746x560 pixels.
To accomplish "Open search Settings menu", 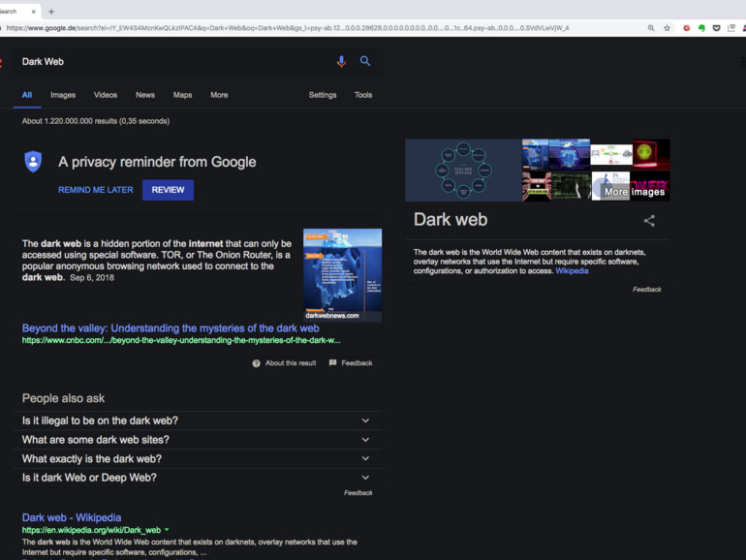I will click(323, 95).
